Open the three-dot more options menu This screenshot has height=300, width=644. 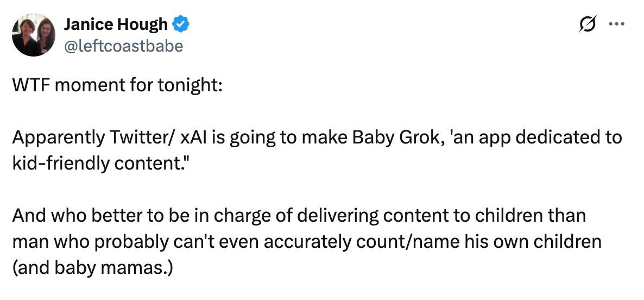(x=616, y=24)
